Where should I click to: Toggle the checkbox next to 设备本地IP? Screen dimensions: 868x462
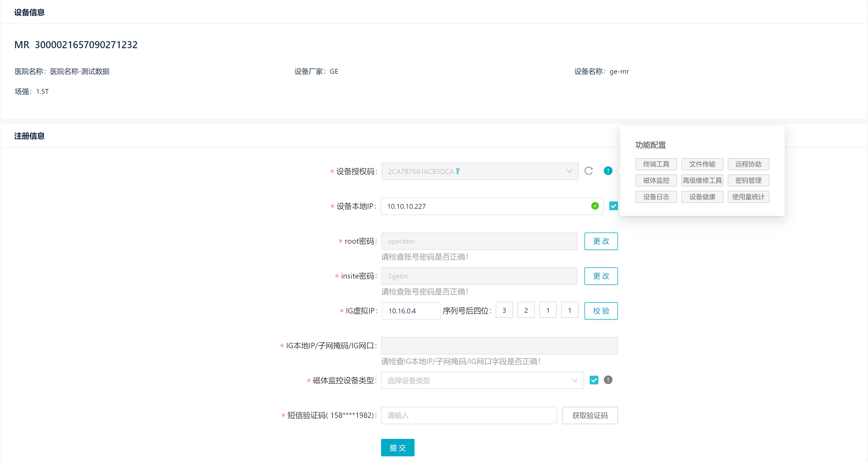(613, 206)
